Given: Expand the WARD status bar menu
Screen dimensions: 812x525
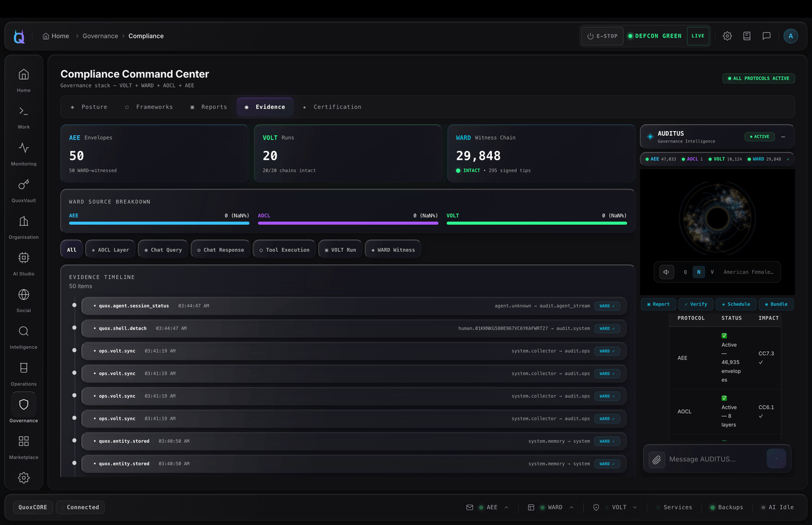Looking at the screenshot, I should 571,507.
